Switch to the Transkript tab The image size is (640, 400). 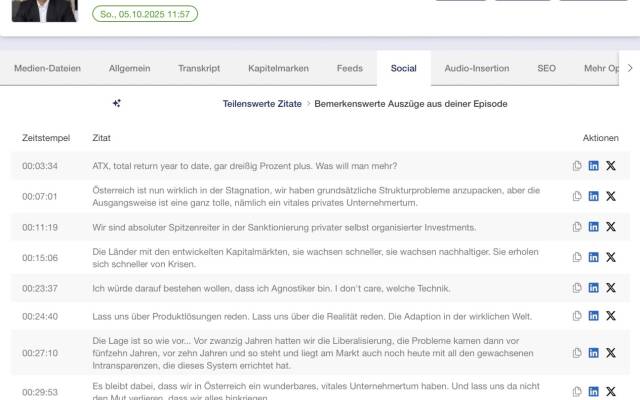click(198, 68)
